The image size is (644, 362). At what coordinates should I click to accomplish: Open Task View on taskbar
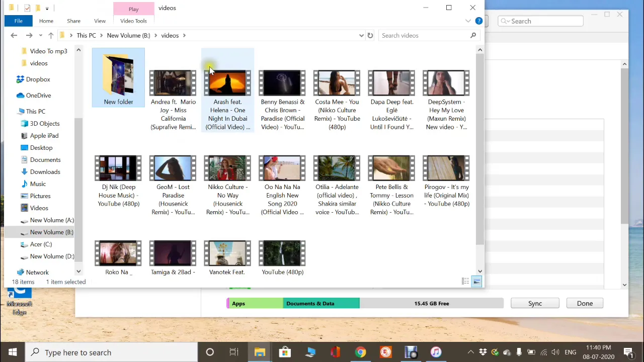point(234,352)
